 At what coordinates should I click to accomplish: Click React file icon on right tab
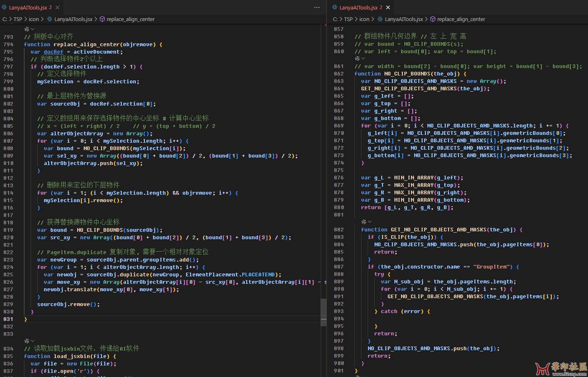tap(335, 7)
